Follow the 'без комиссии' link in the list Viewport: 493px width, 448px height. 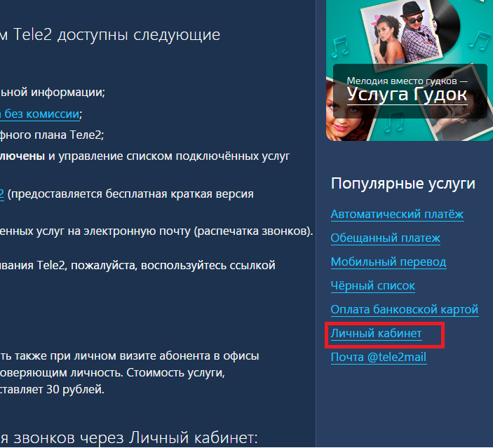click(41, 113)
